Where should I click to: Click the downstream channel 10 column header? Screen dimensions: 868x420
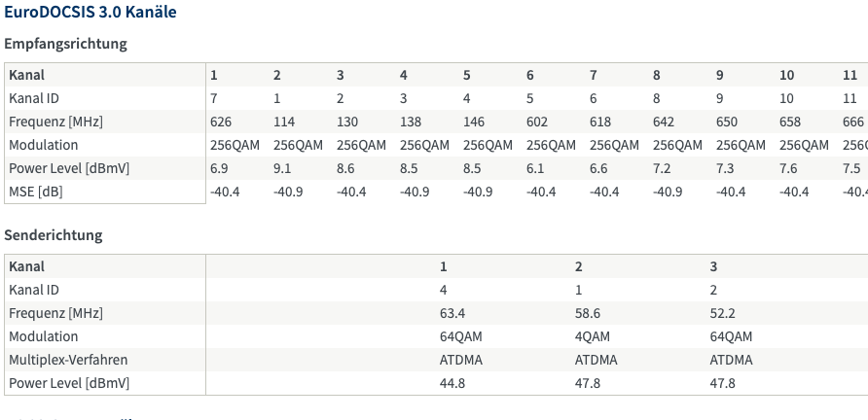[x=786, y=75]
